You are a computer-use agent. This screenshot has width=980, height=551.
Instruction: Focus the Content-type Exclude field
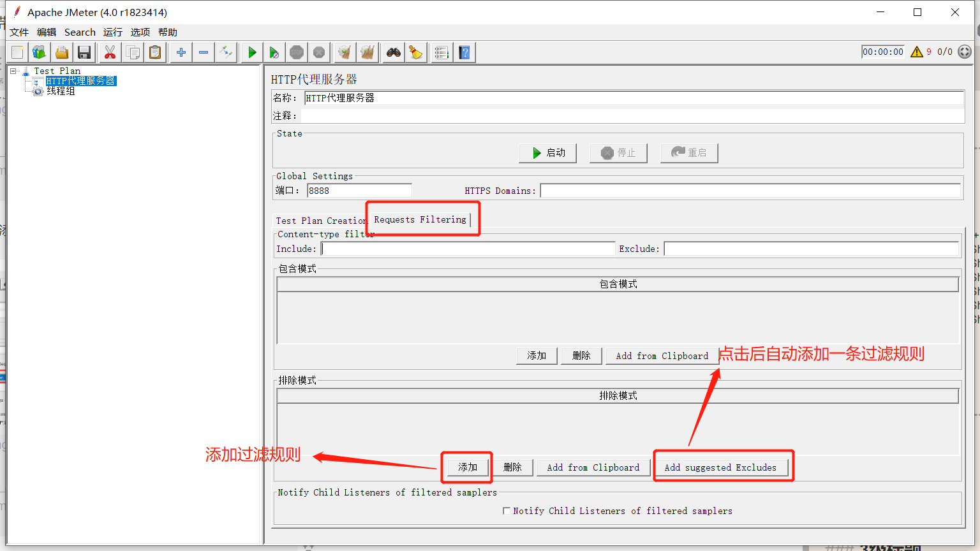coord(812,249)
